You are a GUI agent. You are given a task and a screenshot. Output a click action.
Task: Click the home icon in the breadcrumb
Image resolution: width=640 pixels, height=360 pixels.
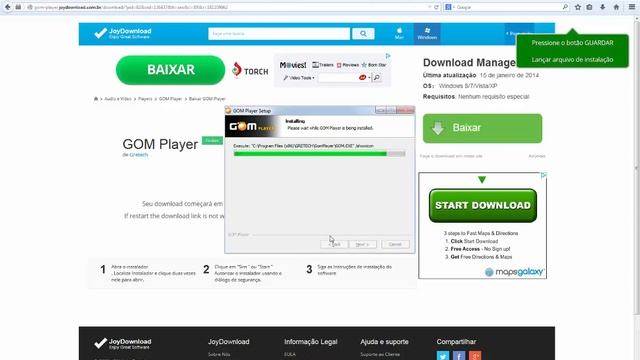click(96, 99)
